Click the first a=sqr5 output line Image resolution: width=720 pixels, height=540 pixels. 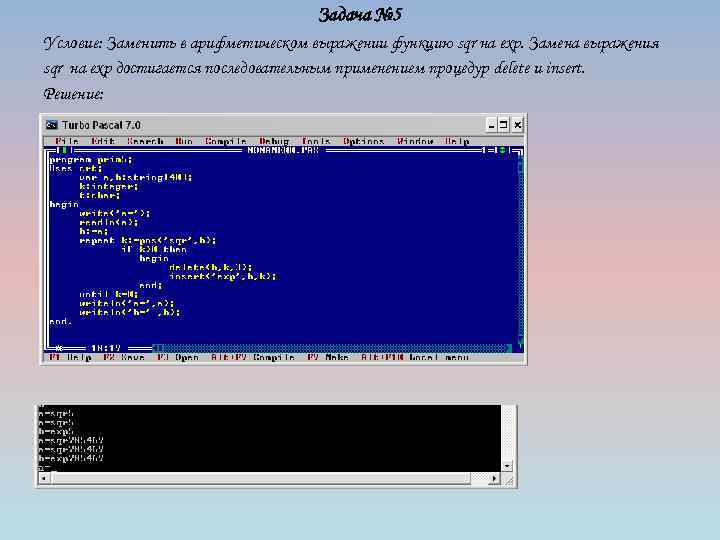click(x=56, y=413)
